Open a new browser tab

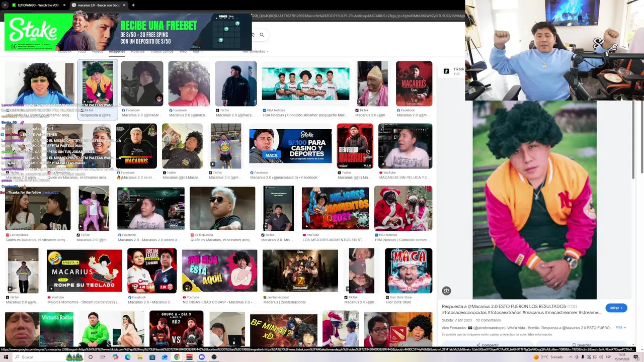click(133, 5)
